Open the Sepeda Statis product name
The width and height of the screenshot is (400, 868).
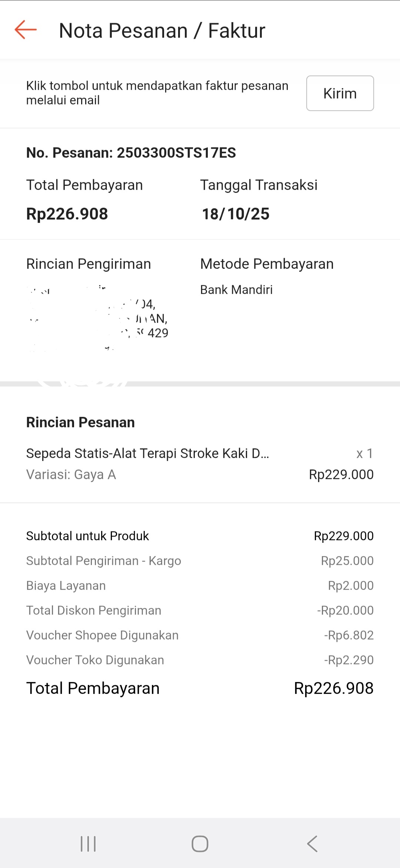(x=147, y=453)
